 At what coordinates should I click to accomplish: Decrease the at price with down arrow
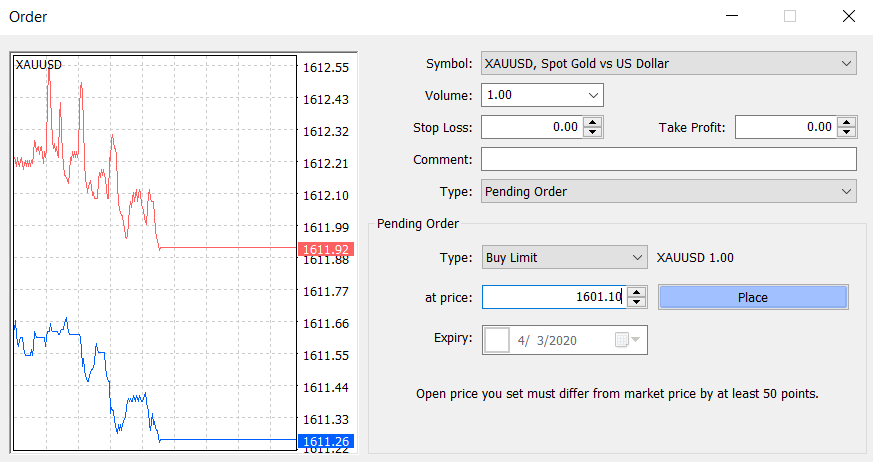(x=636, y=302)
